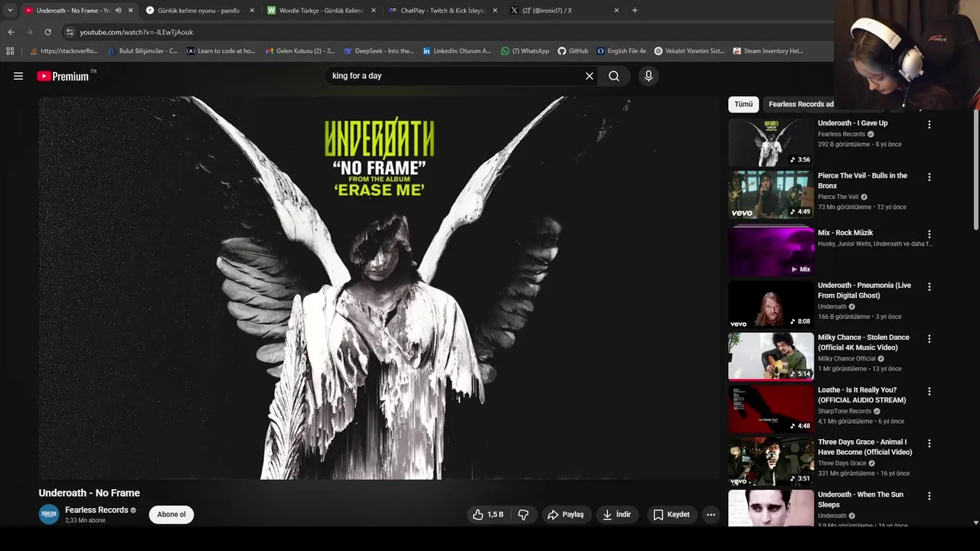The width and height of the screenshot is (980, 551).
Task: Download the video via İndir
Action: pyautogui.click(x=616, y=514)
